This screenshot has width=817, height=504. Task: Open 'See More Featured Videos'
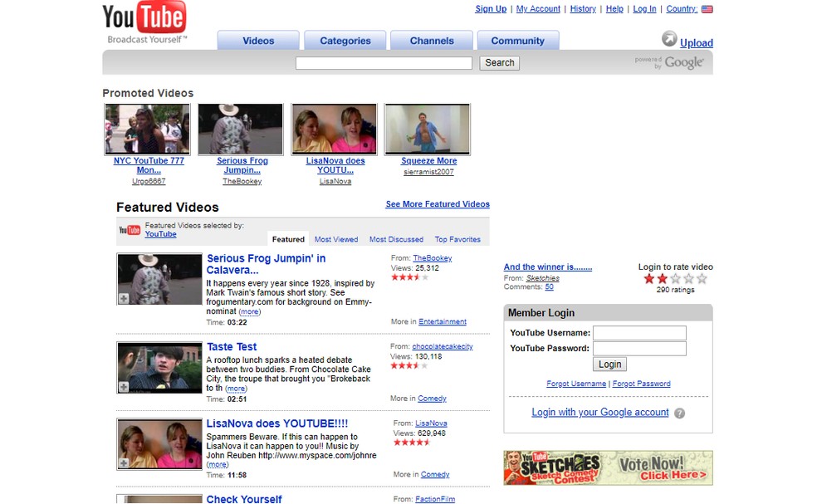(x=438, y=203)
